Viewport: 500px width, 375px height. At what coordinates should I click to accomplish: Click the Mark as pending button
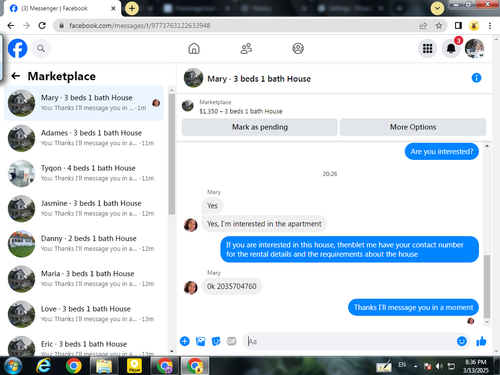pos(260,127)
